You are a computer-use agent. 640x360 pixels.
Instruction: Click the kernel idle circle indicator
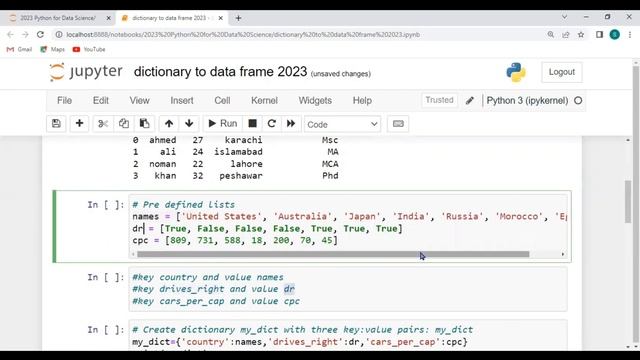tap(578, 100)
